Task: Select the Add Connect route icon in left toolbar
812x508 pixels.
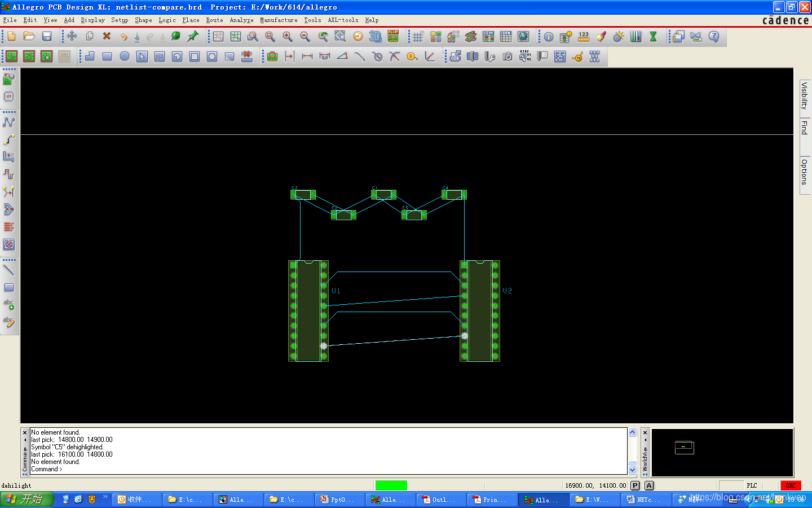Action: pos(9,121)
